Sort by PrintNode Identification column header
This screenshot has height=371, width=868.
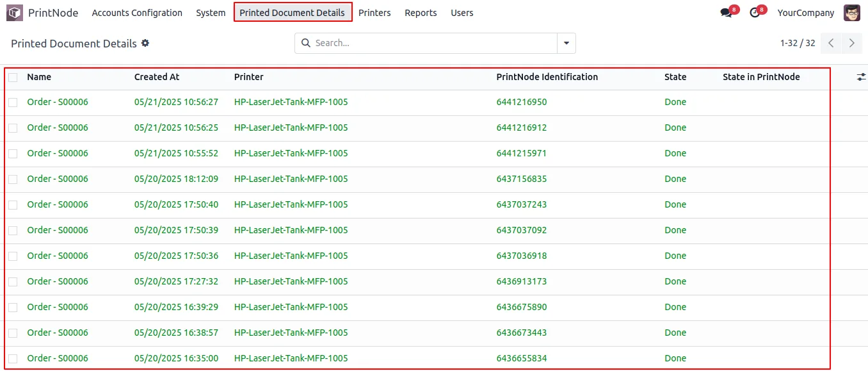click(x=547, y=77)
